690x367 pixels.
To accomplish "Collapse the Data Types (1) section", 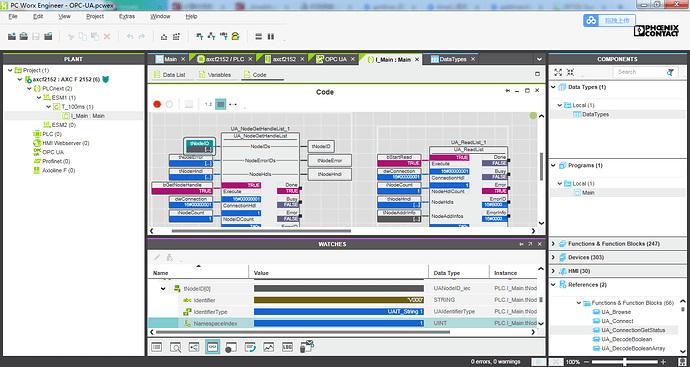I will [554, 87].
